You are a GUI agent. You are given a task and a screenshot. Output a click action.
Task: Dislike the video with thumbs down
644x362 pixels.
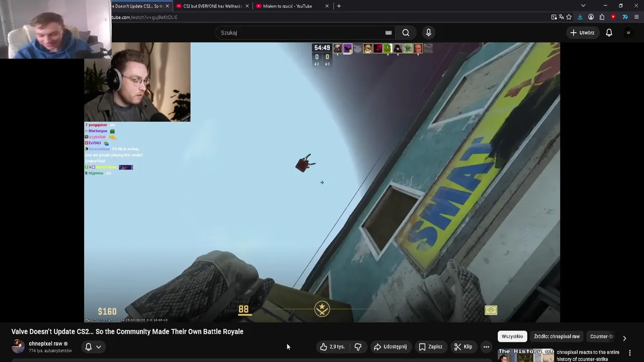358,346
